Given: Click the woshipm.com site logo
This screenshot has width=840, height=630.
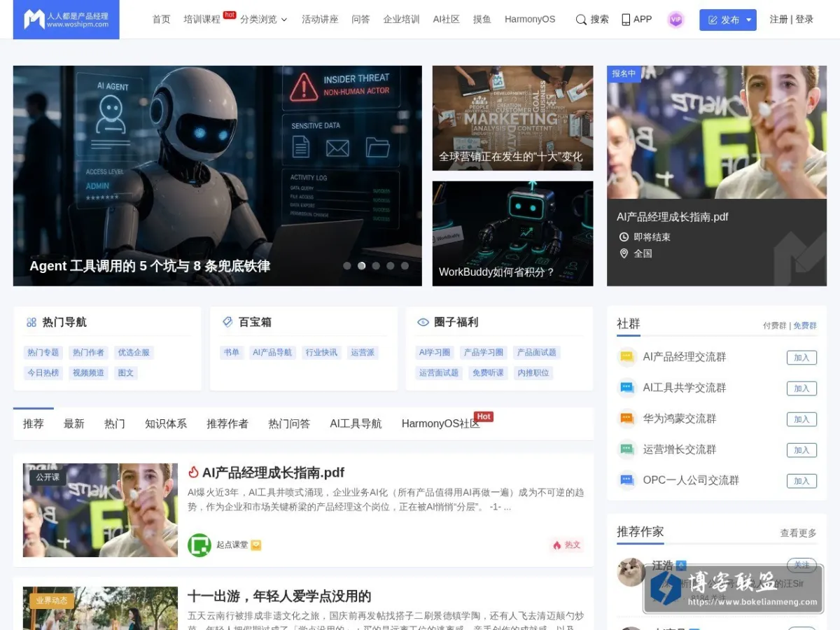Looking at the screenshot, I should click(66, 20).
